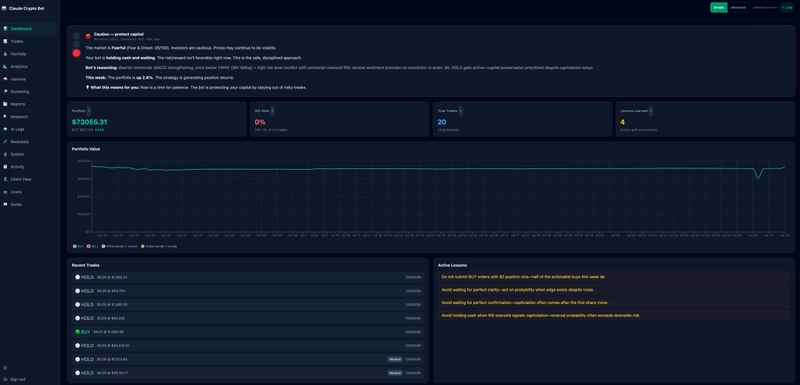Click the dip in the portfolio value line
The image size is (800, 385).
[758, 177]
